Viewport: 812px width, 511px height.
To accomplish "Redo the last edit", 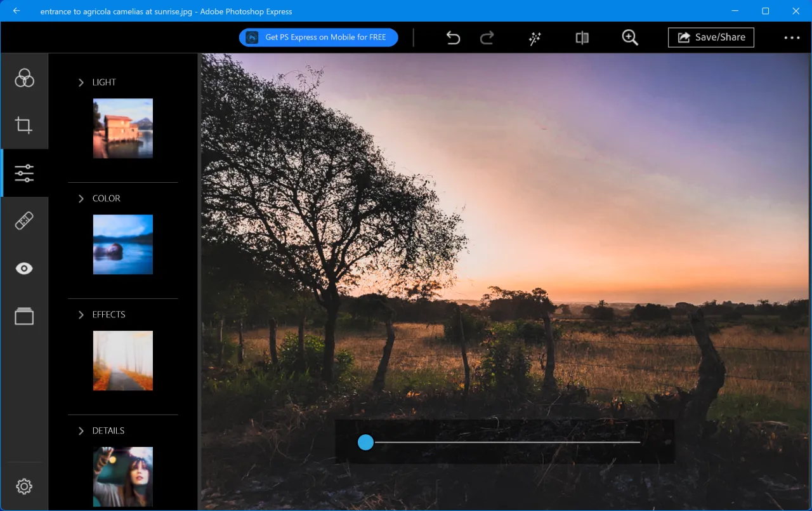I will [487, 37].
